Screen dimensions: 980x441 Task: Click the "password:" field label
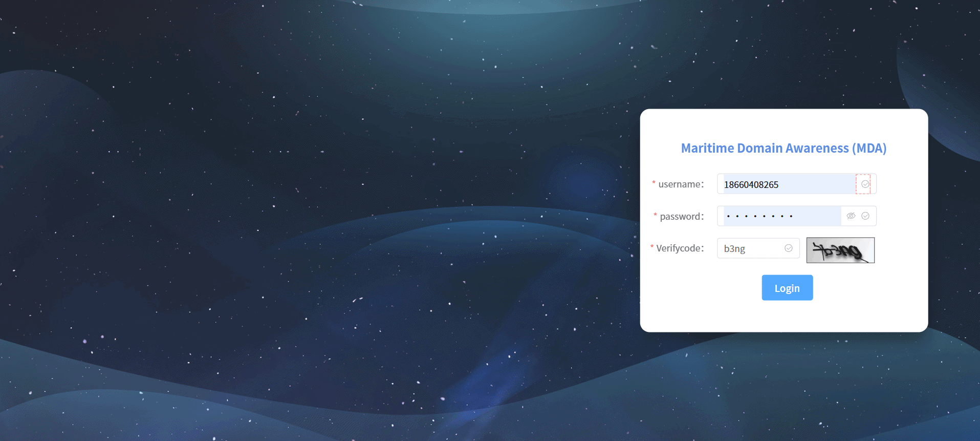pyautogui.click(x=682, y=217)
